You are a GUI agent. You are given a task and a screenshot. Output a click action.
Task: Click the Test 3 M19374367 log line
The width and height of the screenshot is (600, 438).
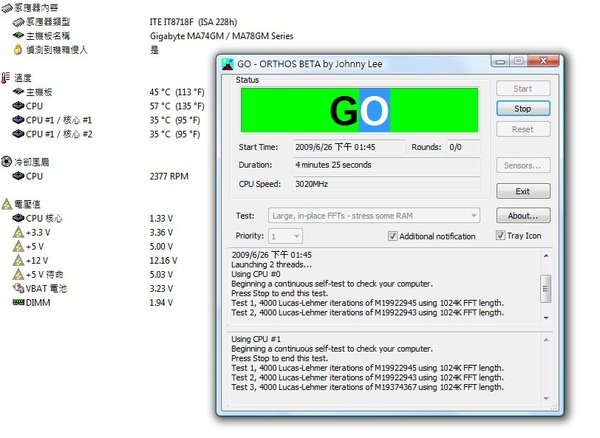pos(367,387)
